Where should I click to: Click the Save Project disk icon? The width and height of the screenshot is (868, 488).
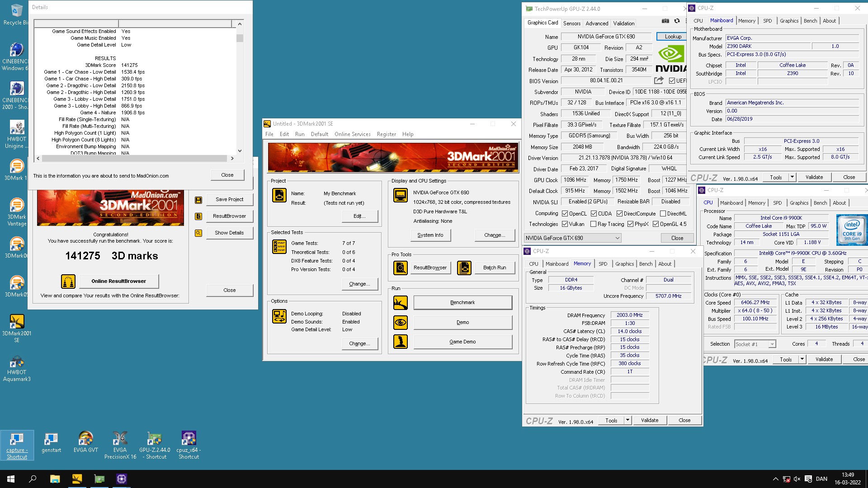[198, 200]
